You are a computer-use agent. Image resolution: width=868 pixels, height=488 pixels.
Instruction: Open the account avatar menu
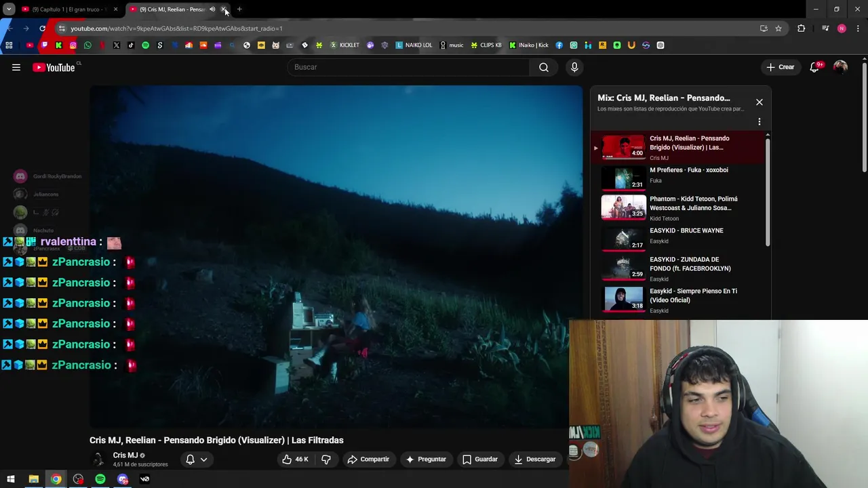840,67
